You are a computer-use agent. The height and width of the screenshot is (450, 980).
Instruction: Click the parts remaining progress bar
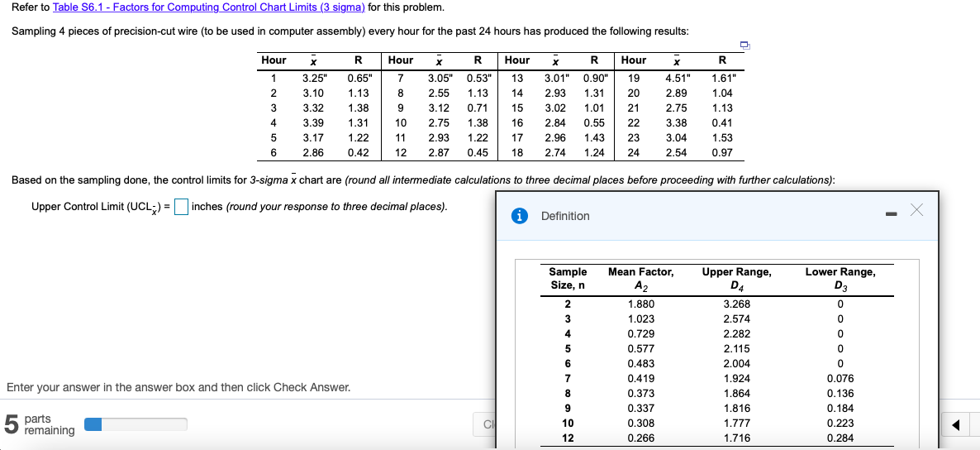point(136,424)
